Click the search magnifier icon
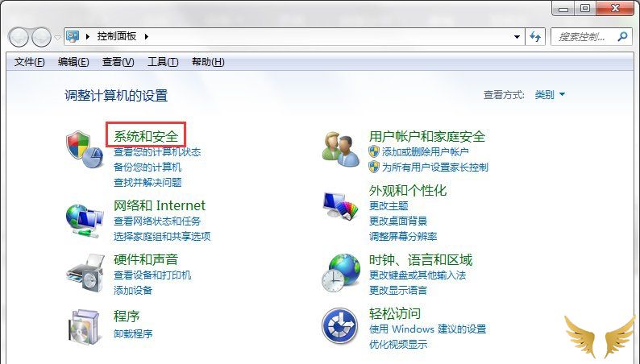The image size is (640, 364). pyautogui.click(x=622, y=37)
